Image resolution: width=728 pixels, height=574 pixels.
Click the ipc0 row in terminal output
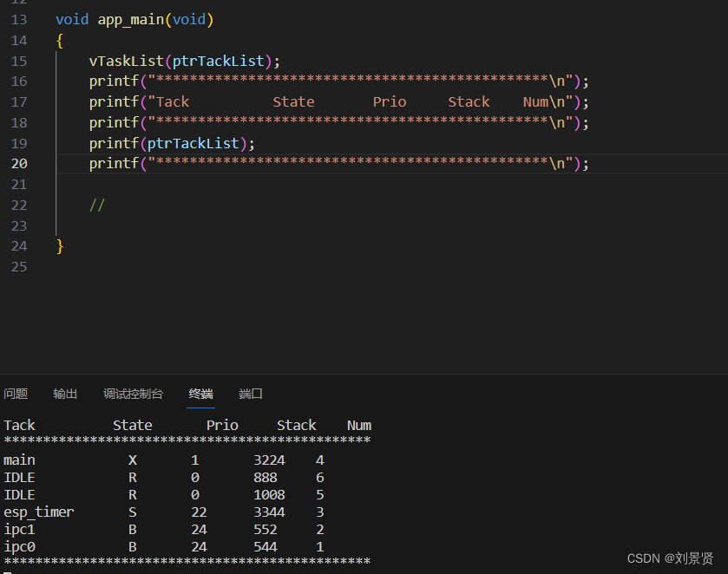(x=18, y=546)
